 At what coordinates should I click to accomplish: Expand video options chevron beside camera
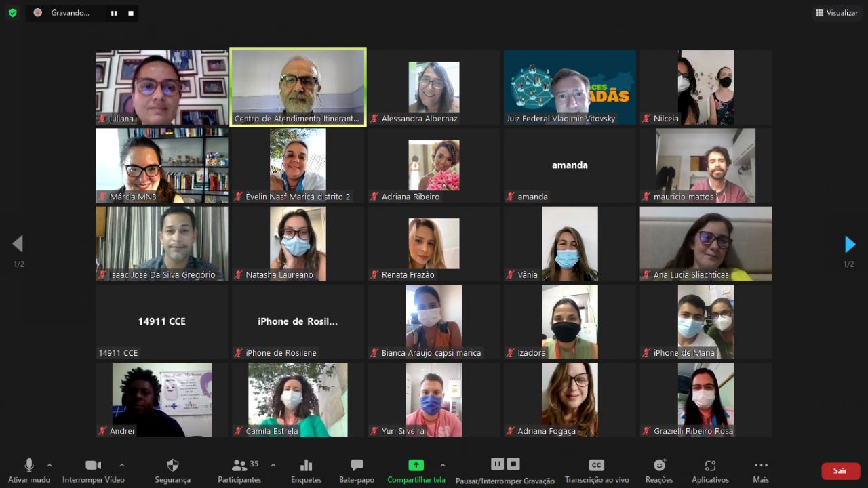pyautogui.click(x=122, y=465)
